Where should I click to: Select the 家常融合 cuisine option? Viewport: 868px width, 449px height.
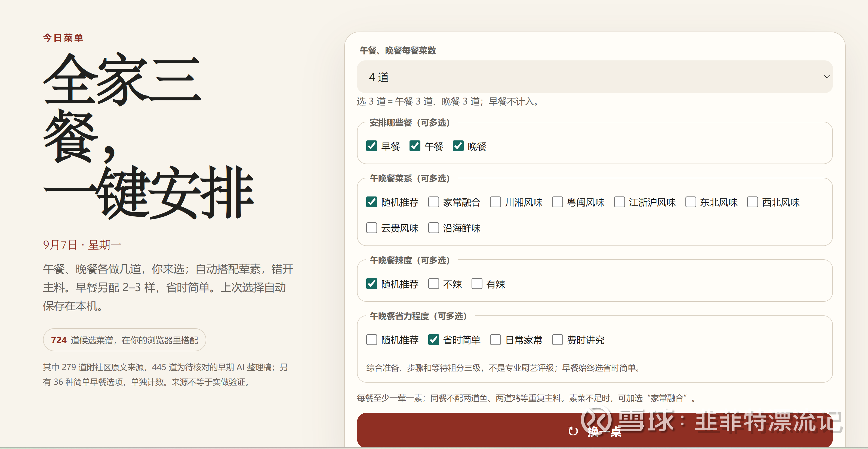[x=433, y=202]
